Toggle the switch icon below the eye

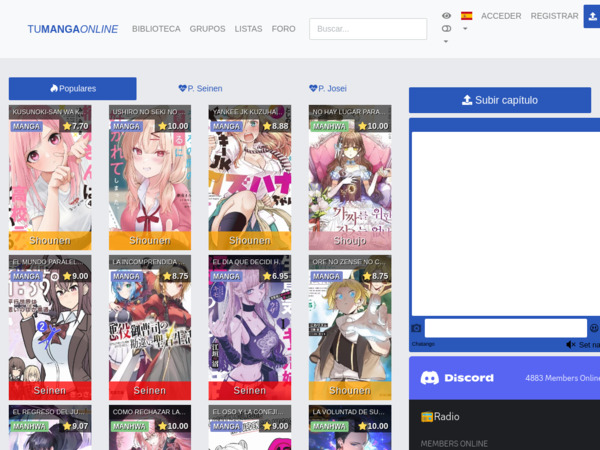coord(446,29)
